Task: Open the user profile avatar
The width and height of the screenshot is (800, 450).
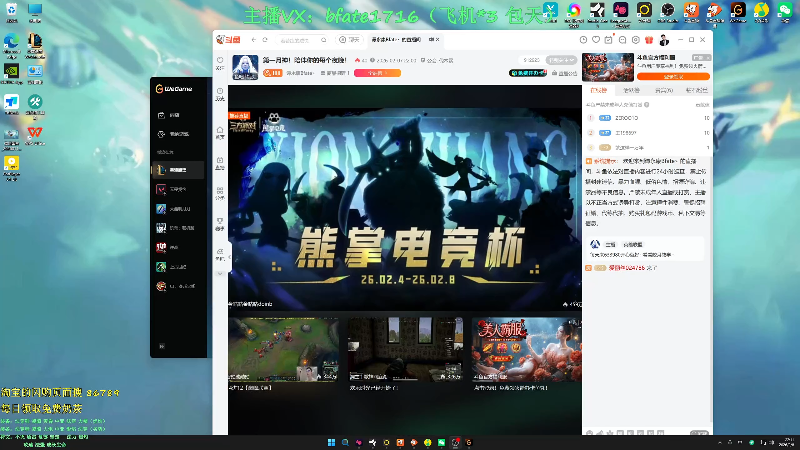Action: tap(664, 39)
